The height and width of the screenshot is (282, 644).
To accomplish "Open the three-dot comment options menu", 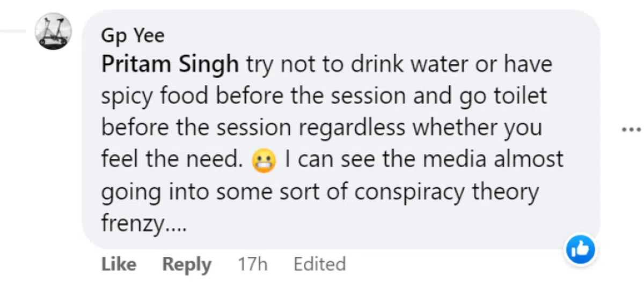I will (631, 129).
